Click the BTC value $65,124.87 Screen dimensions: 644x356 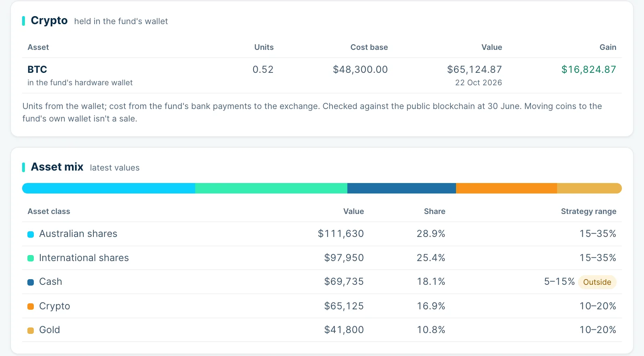coord(475,70)
